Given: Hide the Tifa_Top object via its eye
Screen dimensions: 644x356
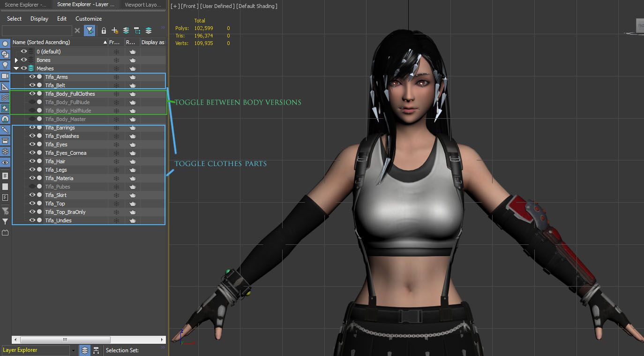Looking at the screenshot, I should coord(32,204).
